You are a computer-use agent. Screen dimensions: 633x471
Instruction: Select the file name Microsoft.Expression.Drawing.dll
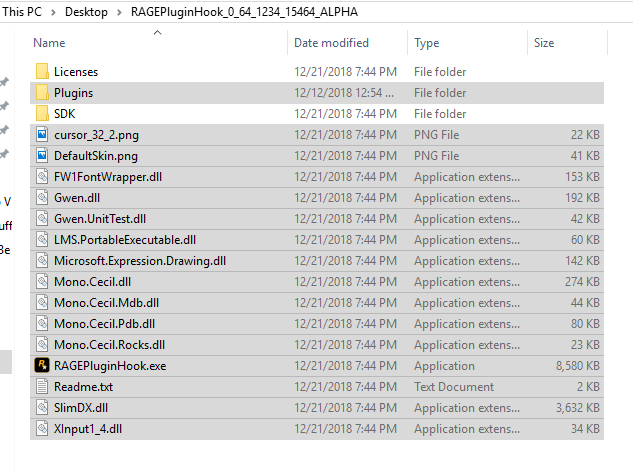(x=140, y=261)
